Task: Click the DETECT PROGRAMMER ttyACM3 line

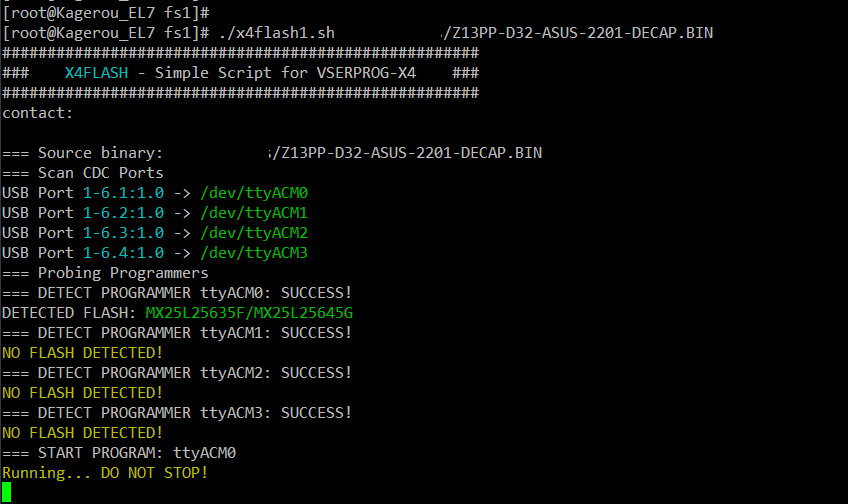Action: [x=177, y=413]
